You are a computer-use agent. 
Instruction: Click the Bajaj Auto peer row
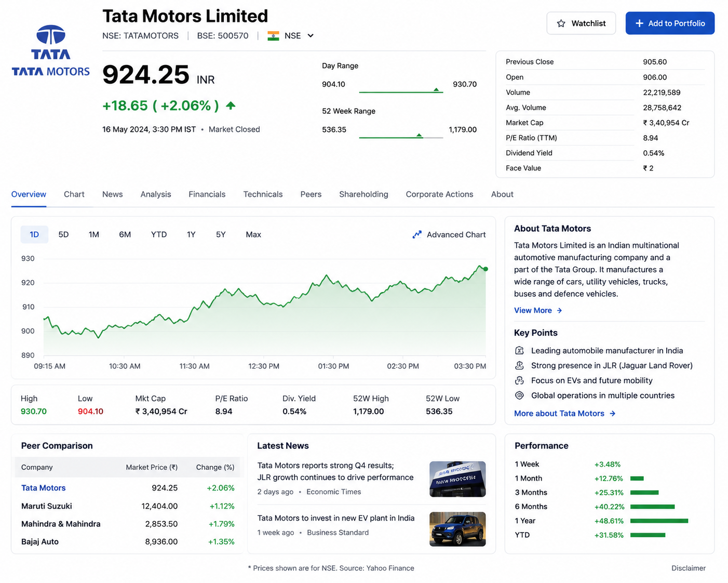128,541
